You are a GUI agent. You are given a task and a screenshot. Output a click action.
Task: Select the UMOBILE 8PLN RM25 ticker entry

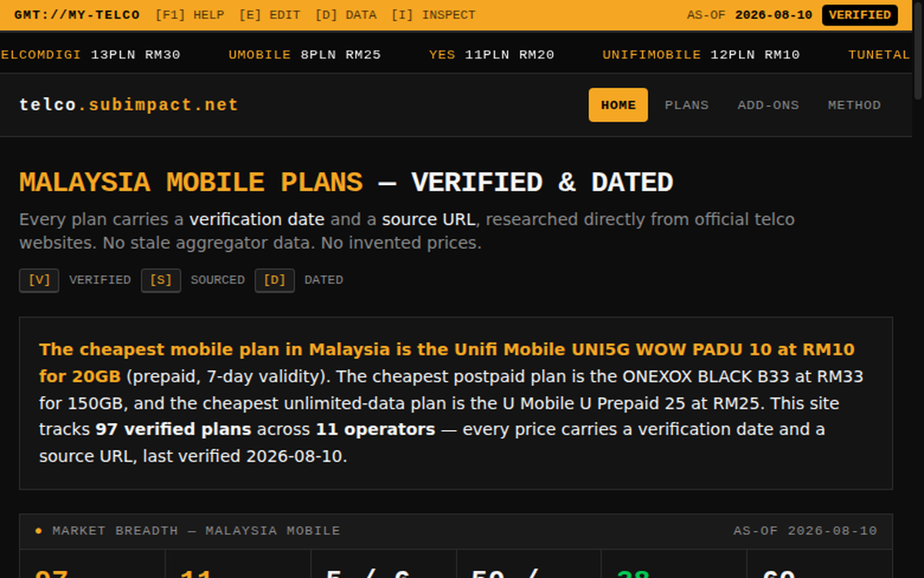pos(305,55)
